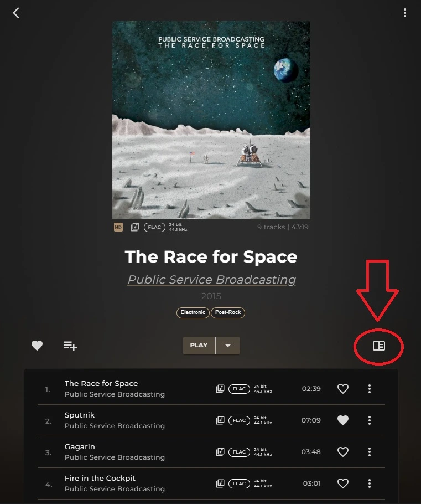This screenshot has width=421, height=504.
Task: Toggle favorite heart for Gagarin track
Action: (342, 451)
